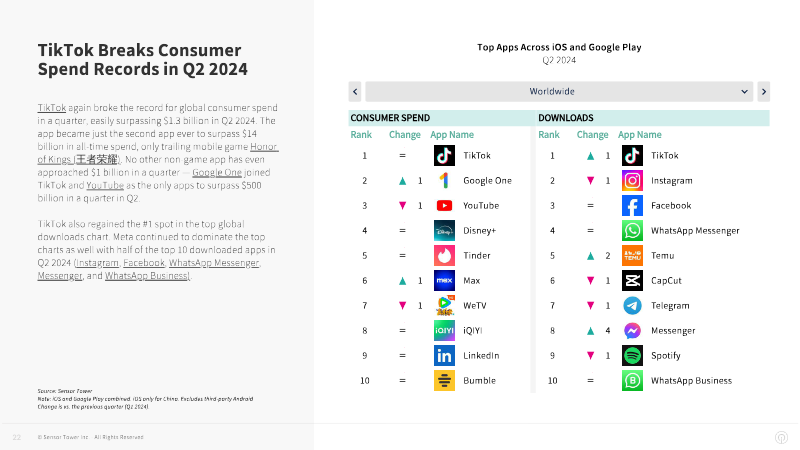Image resolution: width=800 pixels, height=450 pixels.
Task: Click the CapCut app icon
Action: 632,281
